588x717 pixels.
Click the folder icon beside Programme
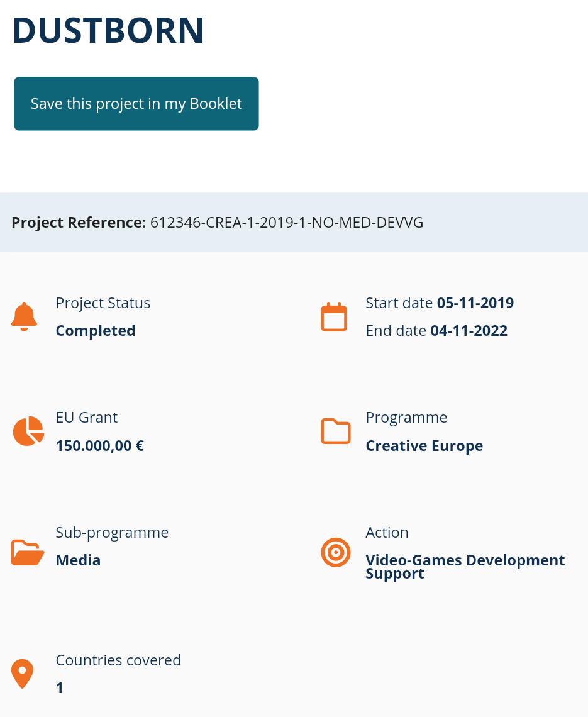pos(336,431)
